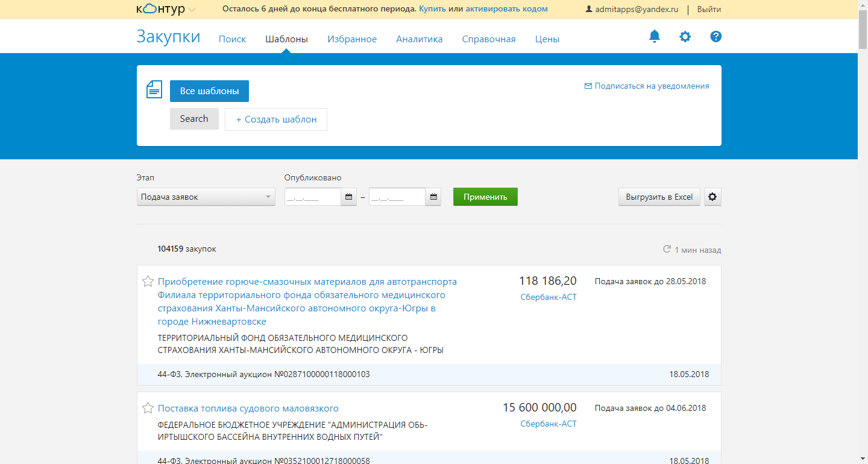Open calendar for the start date
Screen dimensions: 868x464
[348, 197]
